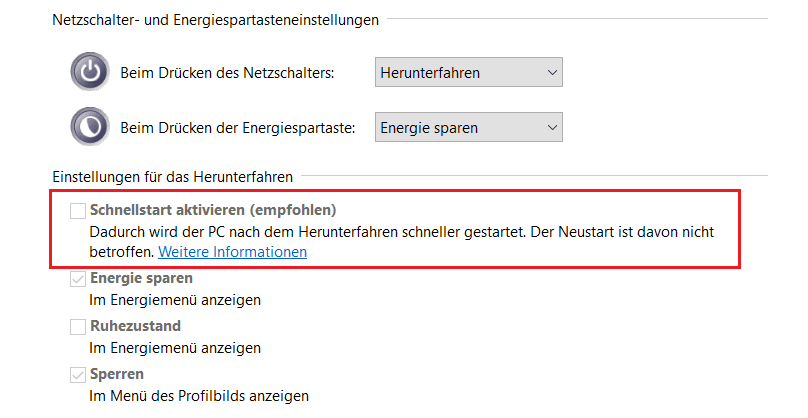This screenshot has width=808, height=418.
Task: Click "Im Menü des Profilbilds anzeigen" text
Action: [199, 396]
